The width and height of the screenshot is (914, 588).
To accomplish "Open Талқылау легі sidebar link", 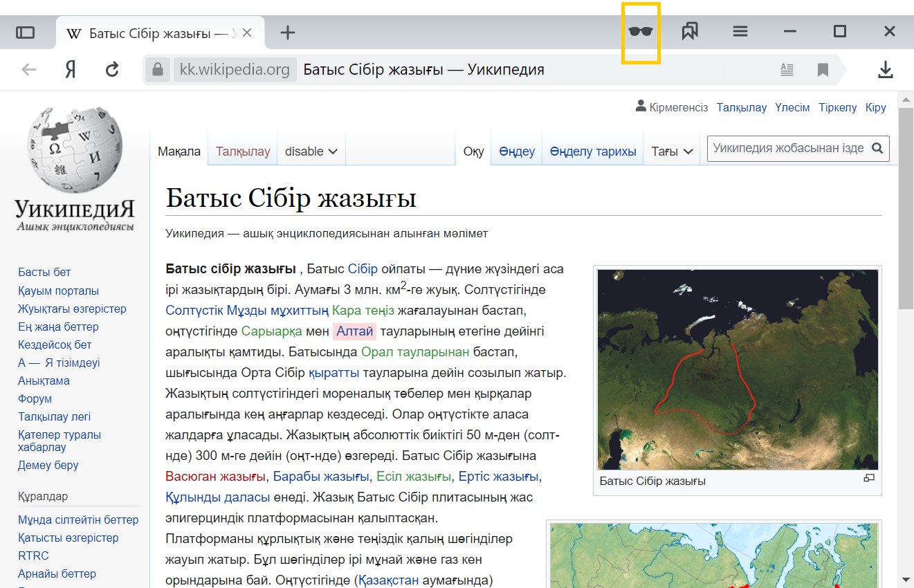I will tap(54, 416).
